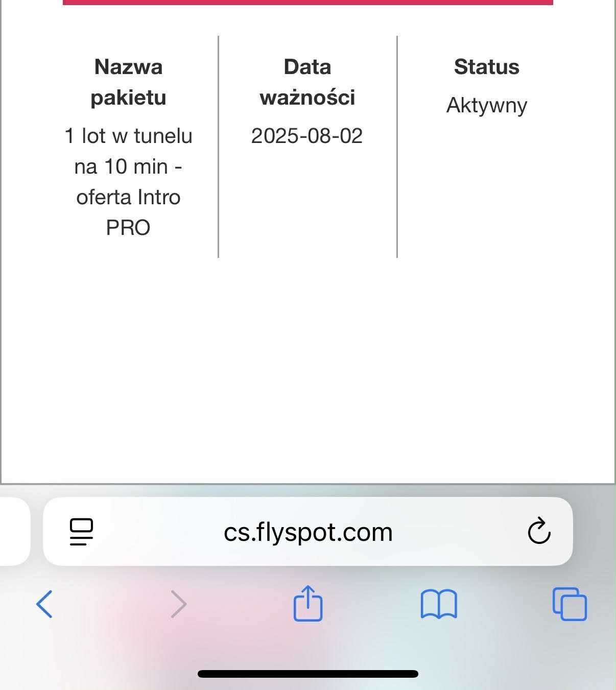Tap the Safari back arrow
This screenshot has height=690, width=616.
[x=44, y=604]
